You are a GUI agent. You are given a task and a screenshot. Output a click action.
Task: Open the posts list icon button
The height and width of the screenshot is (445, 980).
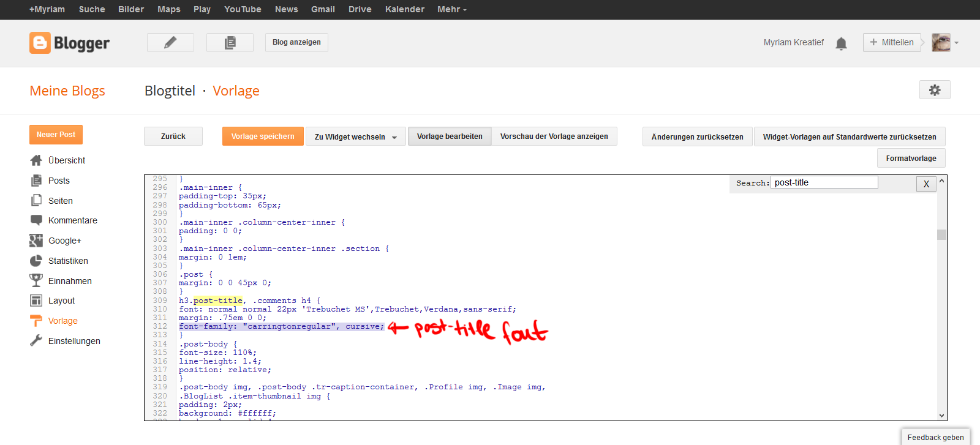tap(230, 42)
